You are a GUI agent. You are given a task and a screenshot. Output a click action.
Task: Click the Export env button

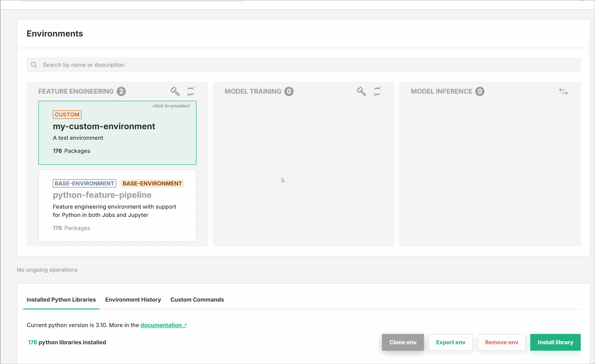pyautogui.click(x=451, y=342)
